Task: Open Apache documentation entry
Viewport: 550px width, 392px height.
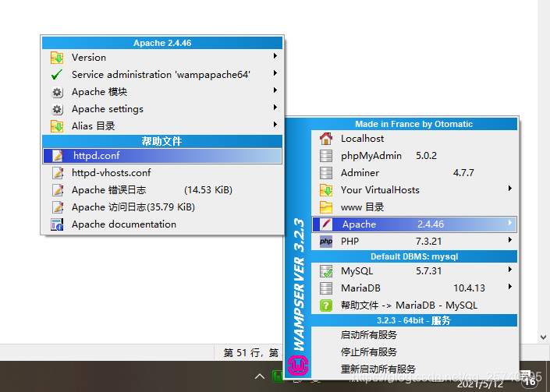Action: (162, 224)
